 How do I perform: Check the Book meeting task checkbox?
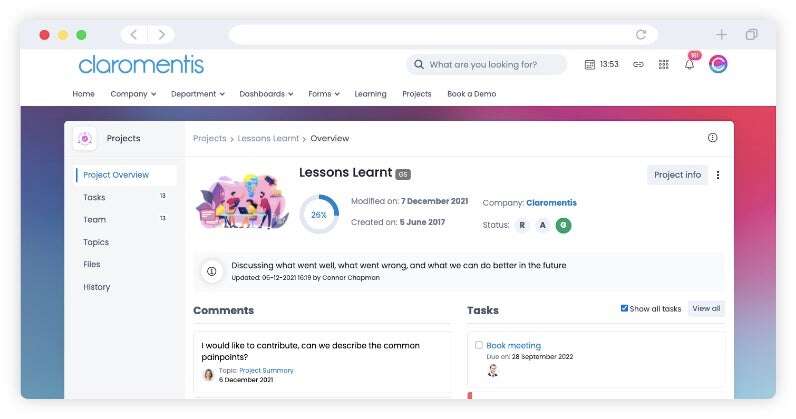(x=479, y=345)
